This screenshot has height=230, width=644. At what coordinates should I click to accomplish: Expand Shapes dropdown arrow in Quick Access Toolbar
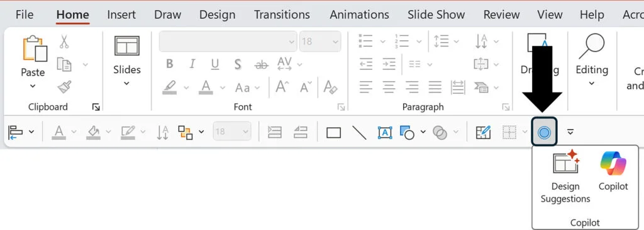[x=423, y=132]
